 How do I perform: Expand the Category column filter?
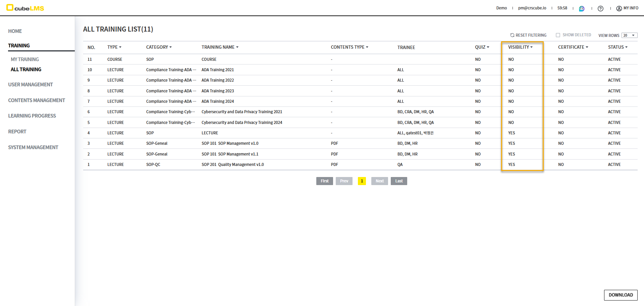tap(170, 47)
